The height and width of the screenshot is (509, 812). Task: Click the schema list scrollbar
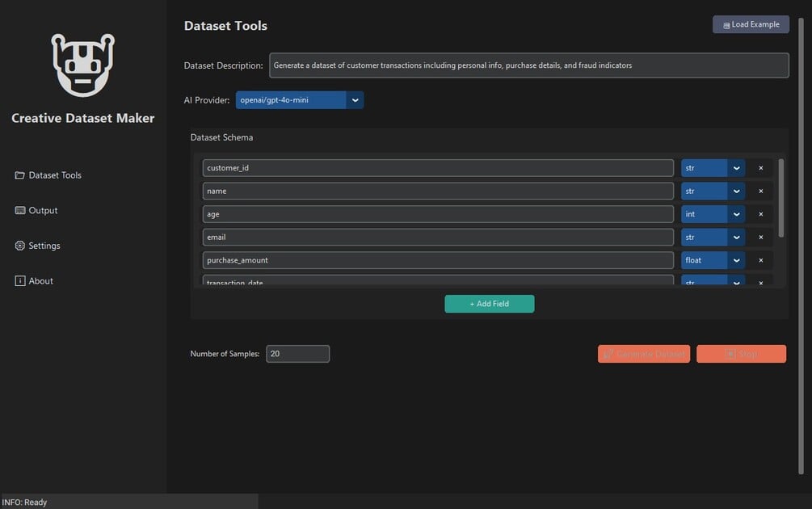pos(781,198)
